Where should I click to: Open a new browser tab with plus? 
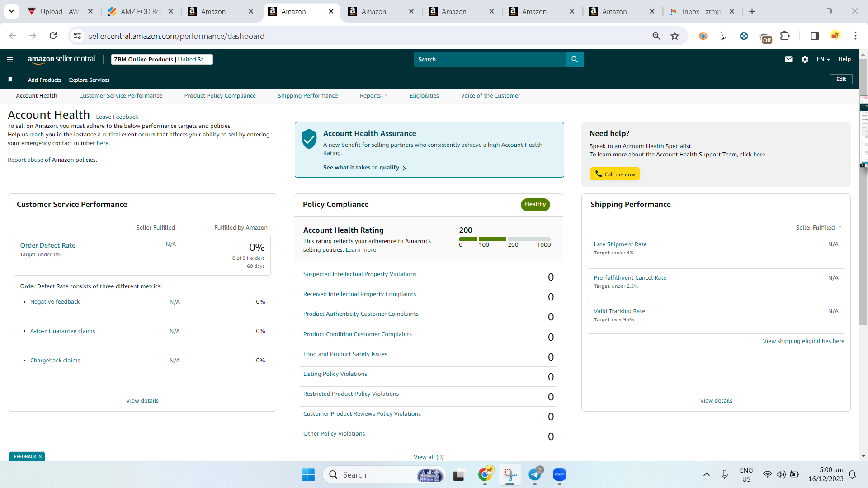pos(752,11)
